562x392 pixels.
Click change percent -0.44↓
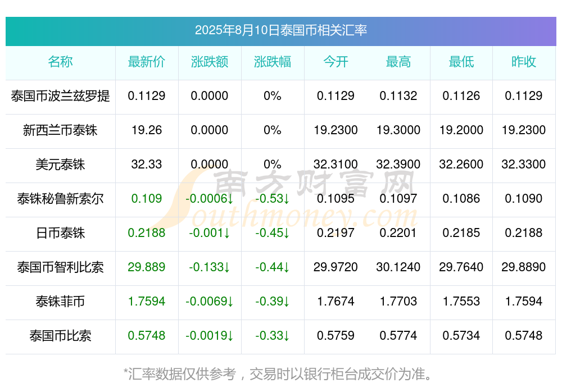[x=273, y=267]
